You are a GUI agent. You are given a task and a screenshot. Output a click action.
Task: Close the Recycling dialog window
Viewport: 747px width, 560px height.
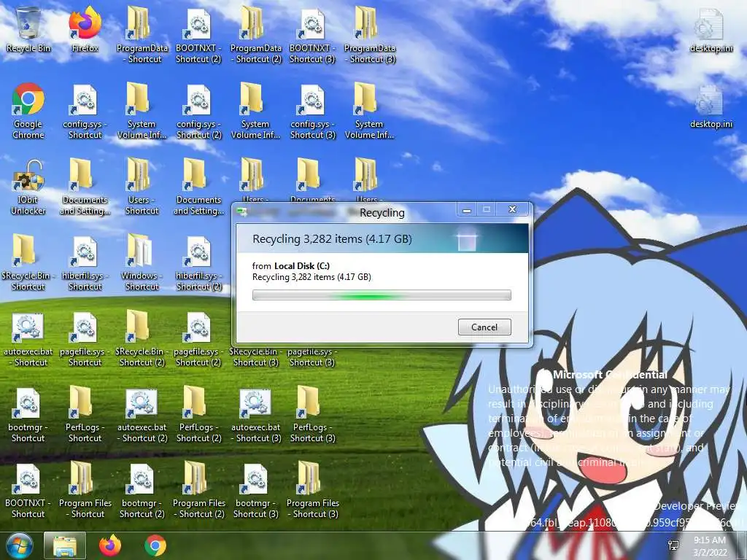(x=513, y=209)
